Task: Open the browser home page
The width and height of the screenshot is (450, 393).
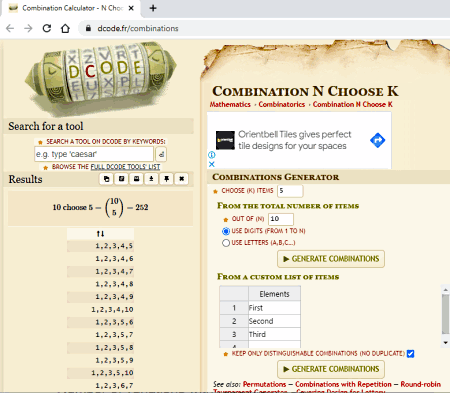Action: point(65,28)
